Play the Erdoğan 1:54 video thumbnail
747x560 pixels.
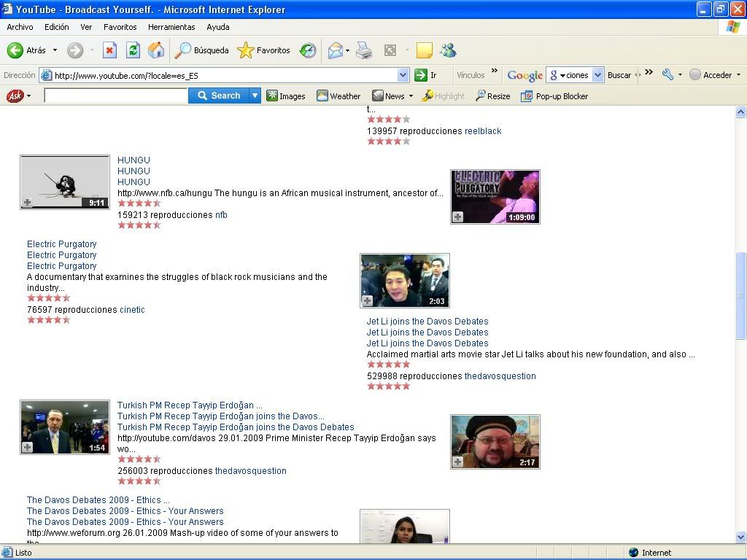coord(65,427)
